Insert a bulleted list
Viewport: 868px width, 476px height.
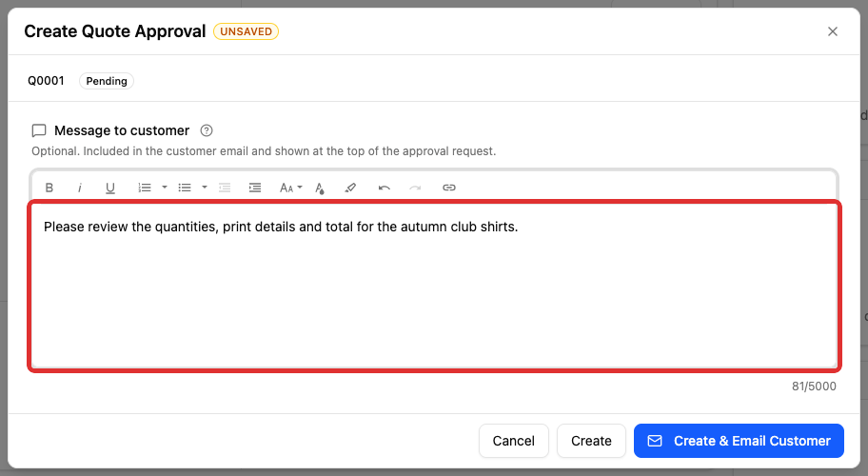(x=185, y=188)
